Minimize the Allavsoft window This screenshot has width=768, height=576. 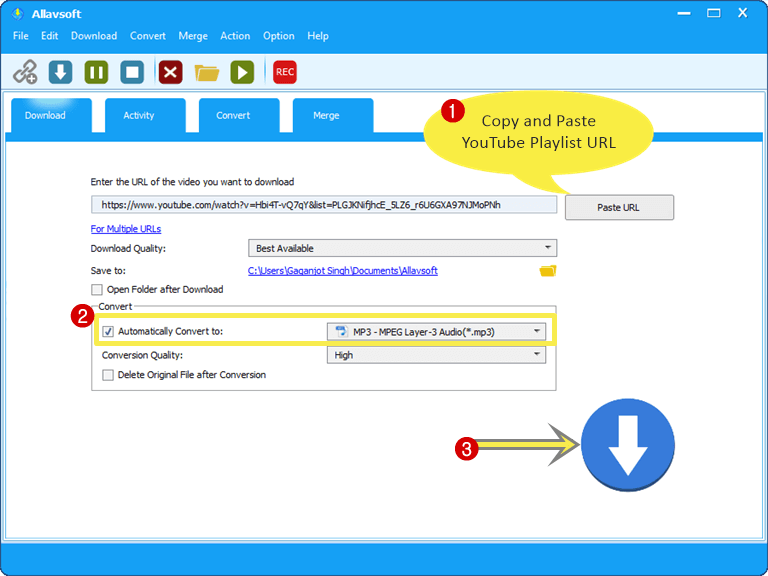pos(684,14)
